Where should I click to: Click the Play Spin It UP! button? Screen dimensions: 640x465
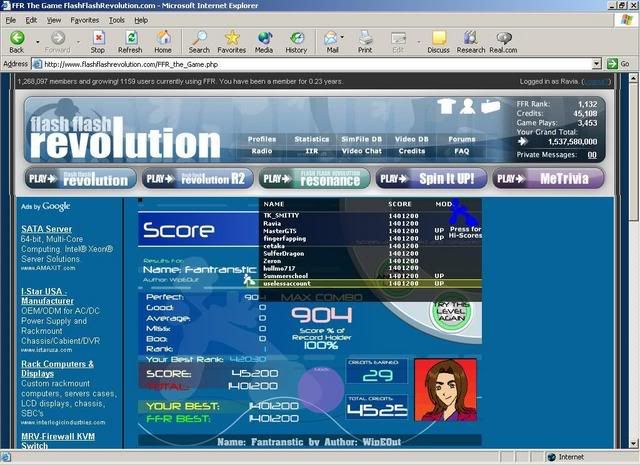coord(432,178)
